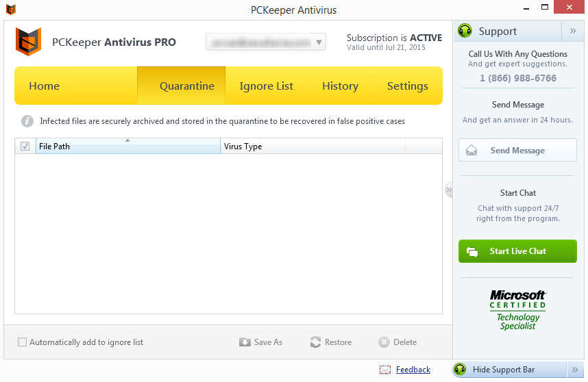Click the Delete cross icon

pyautogui.click(x=384, y=342)
